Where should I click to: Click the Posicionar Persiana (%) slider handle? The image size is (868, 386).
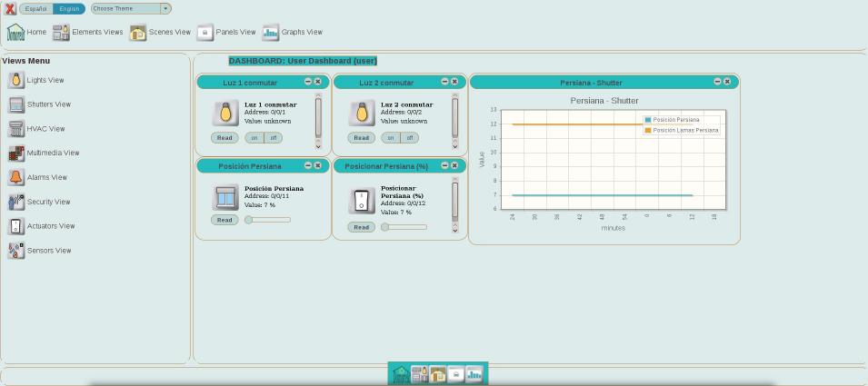click(x=384, y=227)
